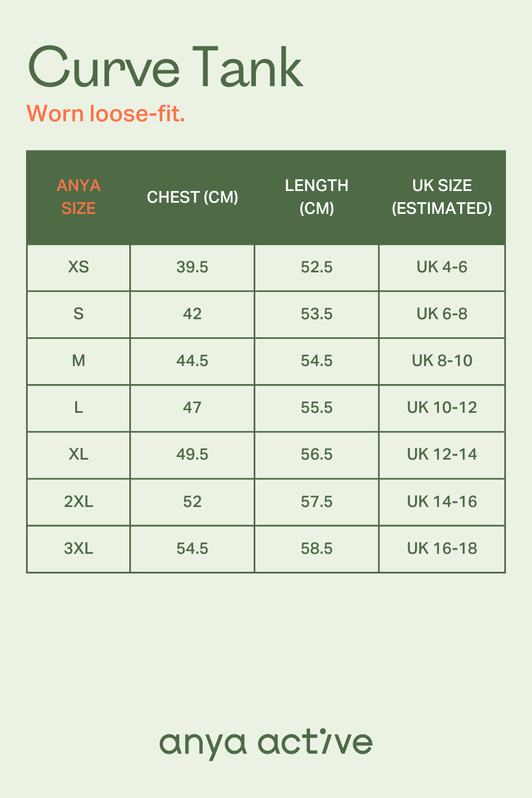Click the XL size row label
Image resolution: width=532 pixels, height=798 pixels.
[78, 454]
